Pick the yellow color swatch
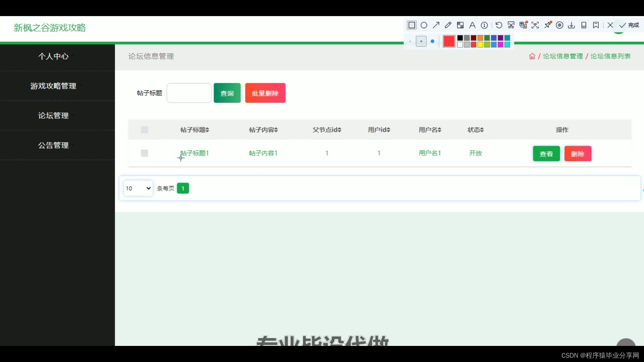 tap(480, 45)
